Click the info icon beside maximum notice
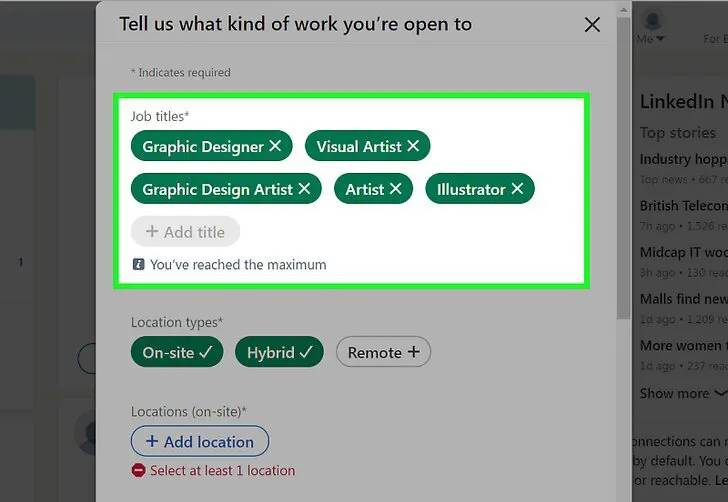This screenshot has width=728, height=502. click(138, 264)
